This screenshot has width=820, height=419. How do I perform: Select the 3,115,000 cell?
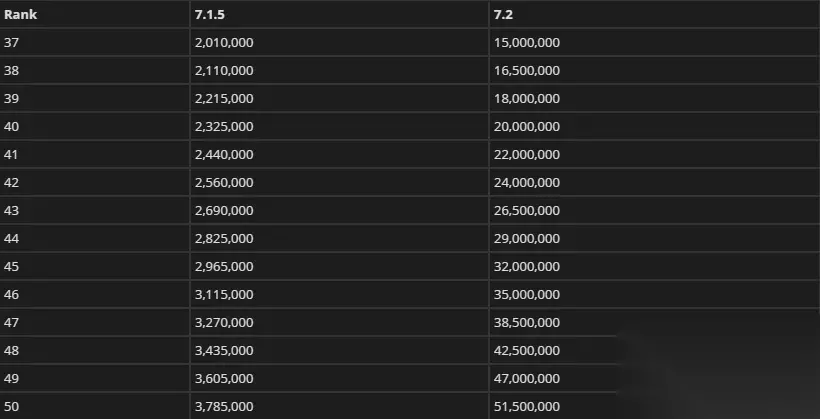[x=224, y=294]
